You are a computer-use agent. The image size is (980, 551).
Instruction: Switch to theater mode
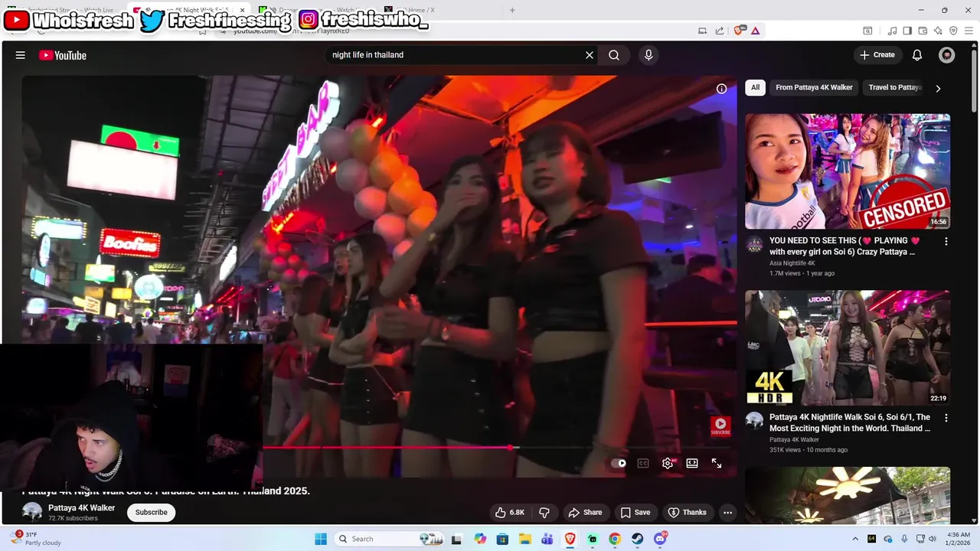coord(692,463)
